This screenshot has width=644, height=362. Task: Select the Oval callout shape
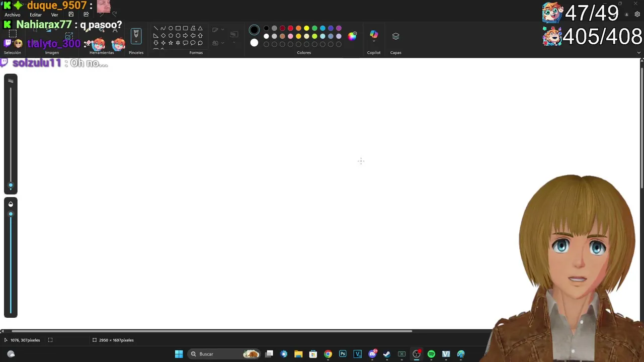pyautogui.click(x=193, y=43)
